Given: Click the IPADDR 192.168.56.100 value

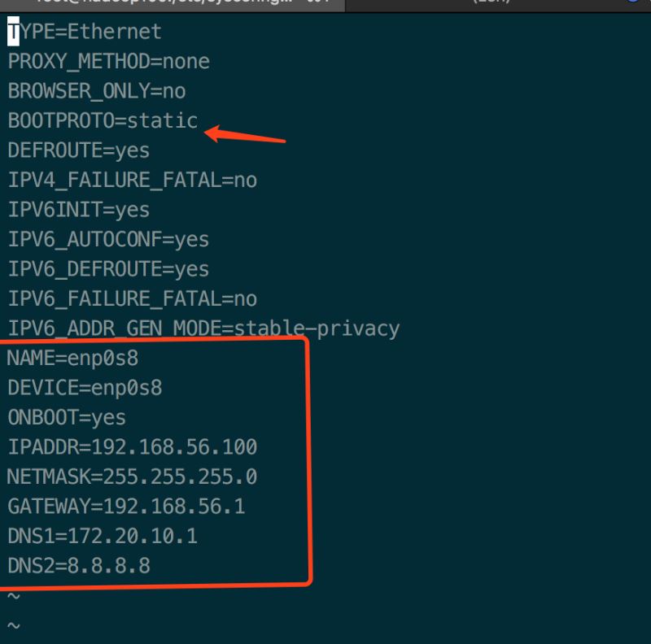Looking at the screenshot, I should [174, 446].
